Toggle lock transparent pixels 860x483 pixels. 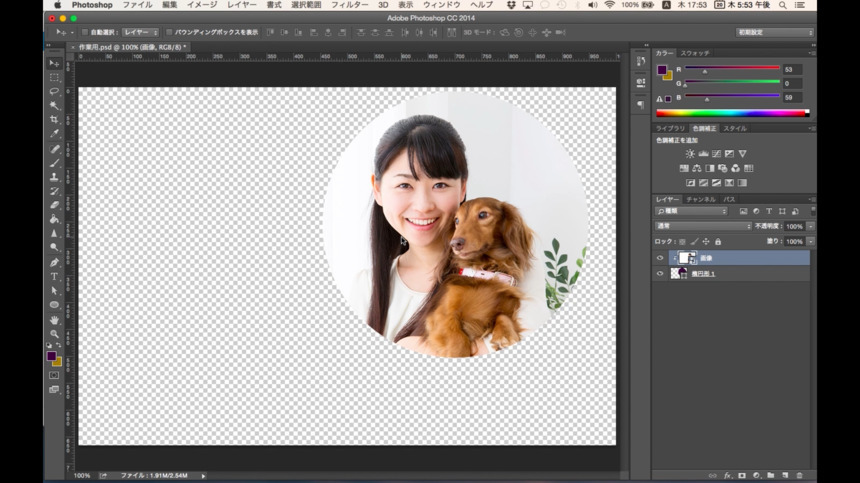click(x=682, y=242)
